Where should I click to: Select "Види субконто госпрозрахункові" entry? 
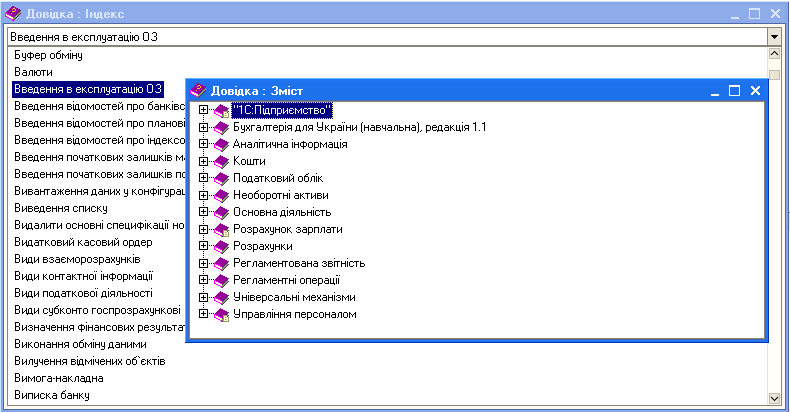[x=97, y=310]
